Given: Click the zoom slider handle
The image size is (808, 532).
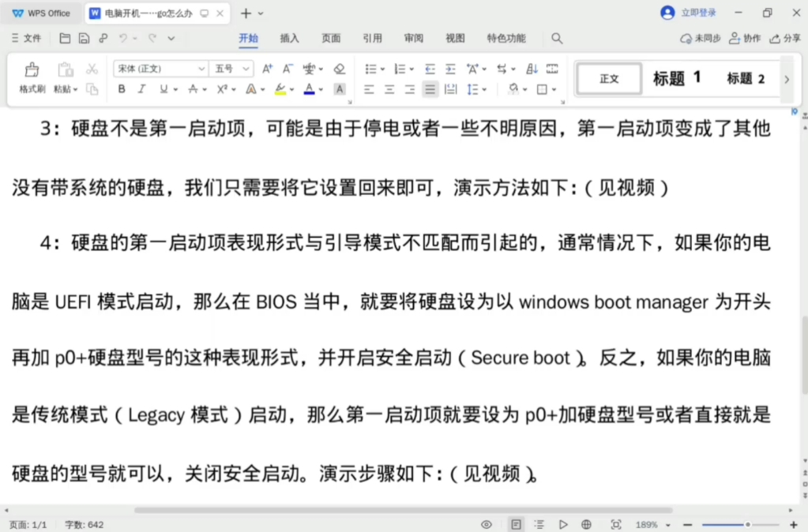Looking at the screenshot, I should tap(748, 525).
